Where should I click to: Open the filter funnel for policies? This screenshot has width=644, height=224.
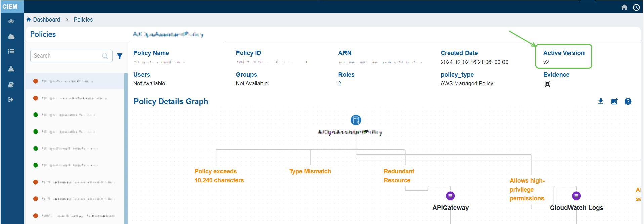120,56
